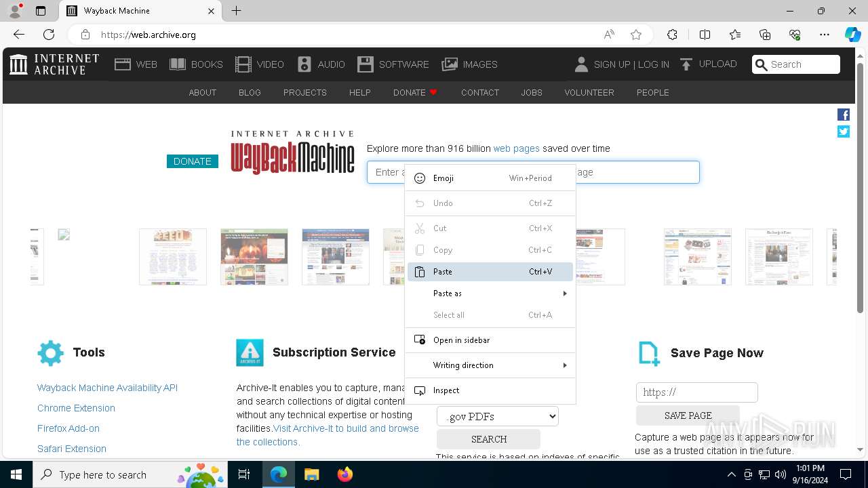Open File Explorer from taskbar

coord(312,474)
